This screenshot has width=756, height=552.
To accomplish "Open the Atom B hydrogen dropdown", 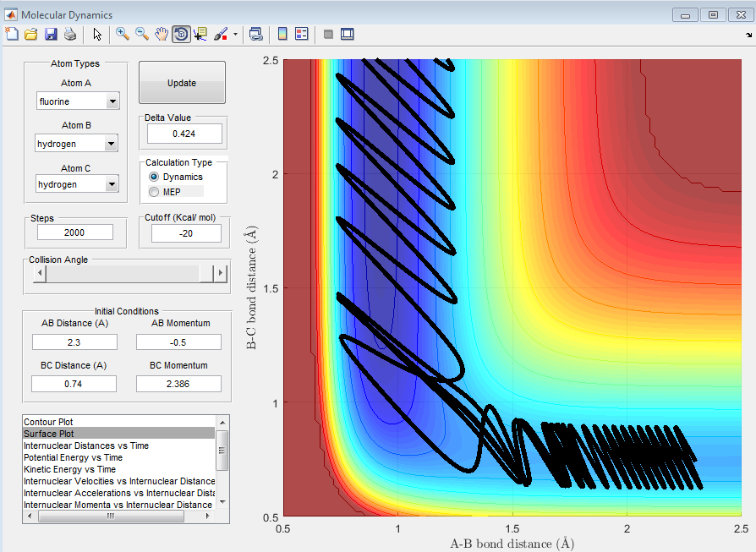I will (111, 144).
